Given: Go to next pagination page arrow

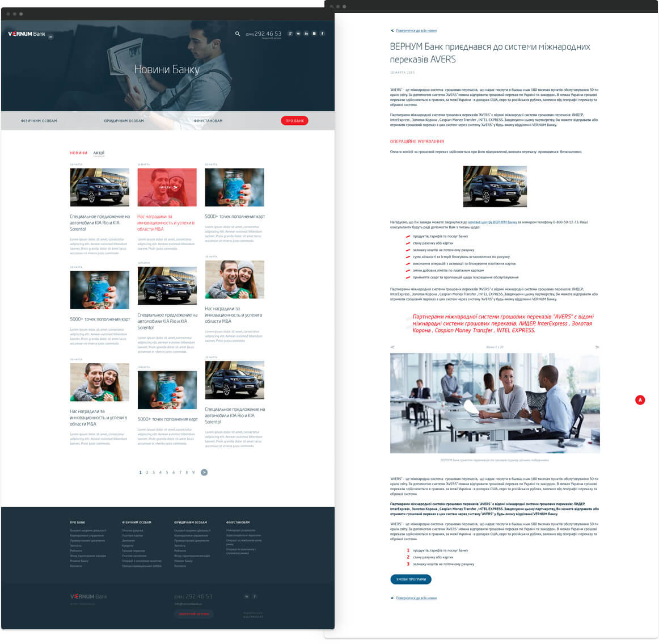Looking at the screenshot, I should 204,473.
